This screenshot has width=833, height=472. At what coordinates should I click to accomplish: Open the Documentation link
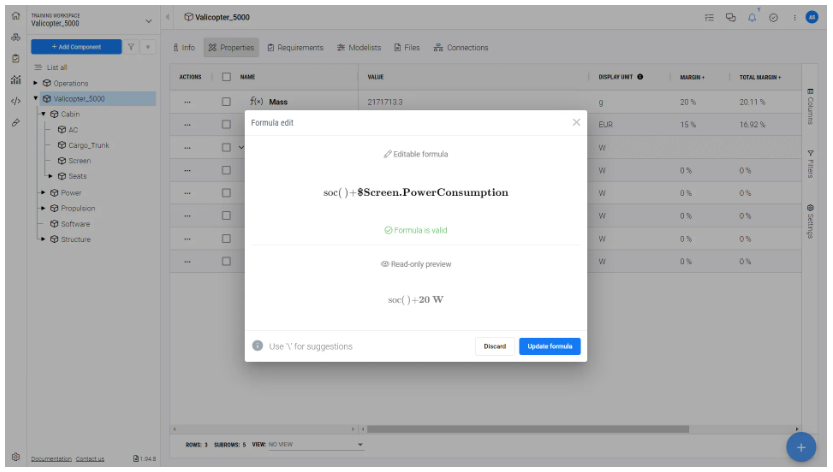pyautogui.click(x=51, y=459)
